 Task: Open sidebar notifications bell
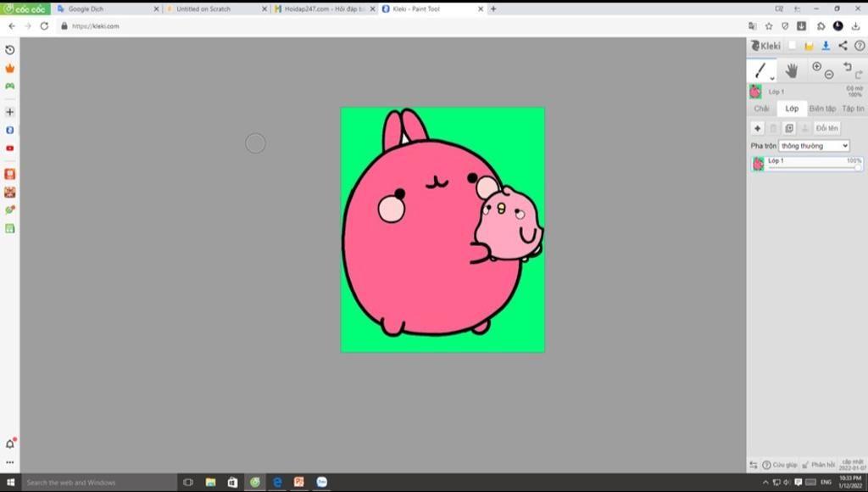[10, 444]
